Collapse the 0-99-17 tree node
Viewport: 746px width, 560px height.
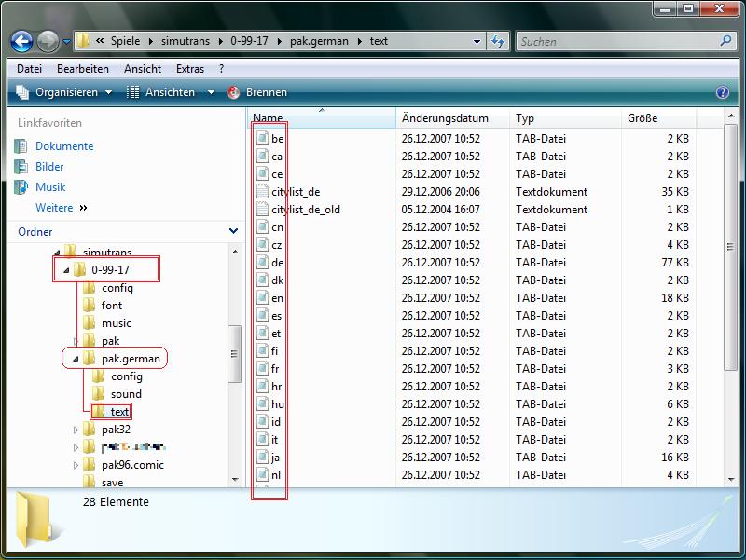67,270
